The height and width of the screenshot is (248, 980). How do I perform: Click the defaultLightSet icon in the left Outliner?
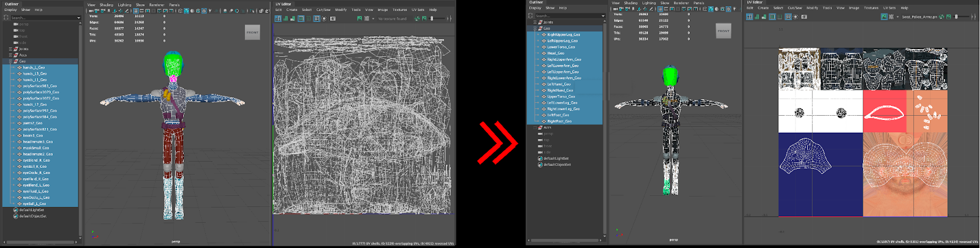[15, 210]
